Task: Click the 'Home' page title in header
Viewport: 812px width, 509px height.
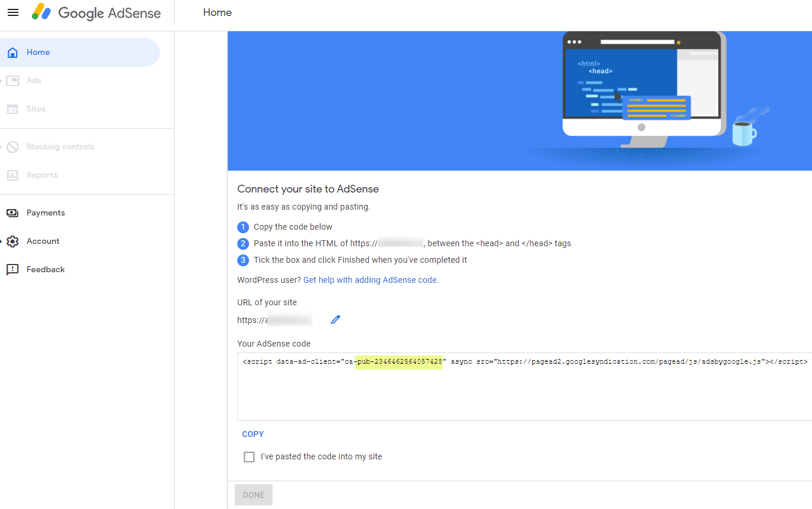Action: coord(217,12)
